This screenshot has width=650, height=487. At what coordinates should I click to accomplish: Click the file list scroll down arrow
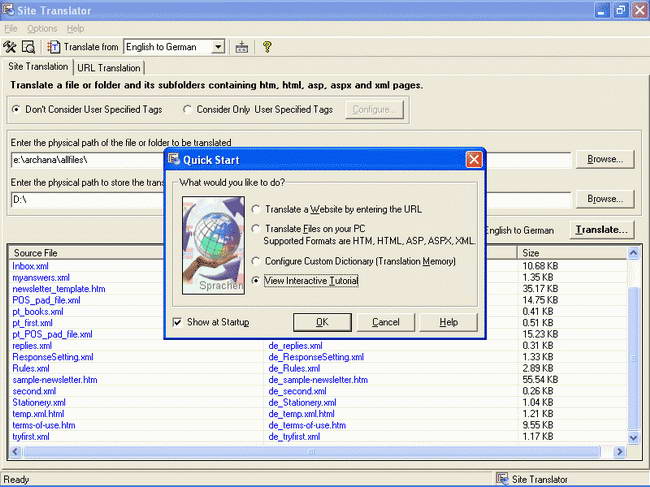point(633,437)
